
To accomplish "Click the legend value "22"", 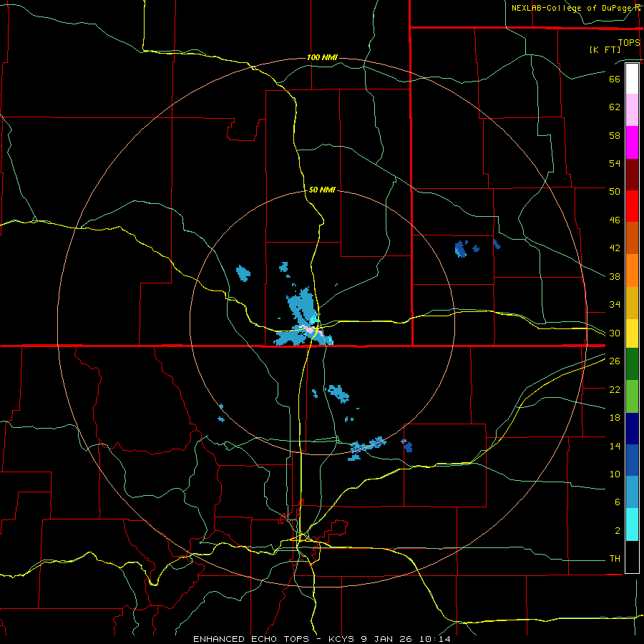I will 615,389.
